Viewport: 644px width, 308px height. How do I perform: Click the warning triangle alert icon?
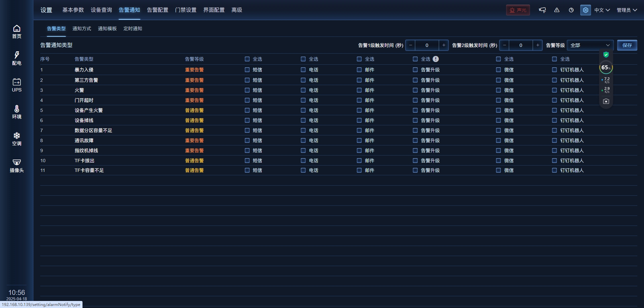pos(557,10)
